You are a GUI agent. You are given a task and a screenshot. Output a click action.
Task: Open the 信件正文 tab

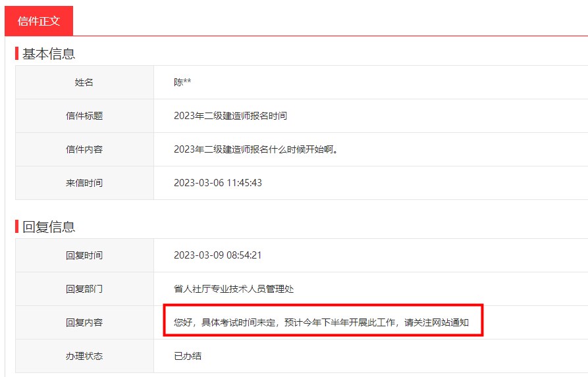(x=39, y=21)
